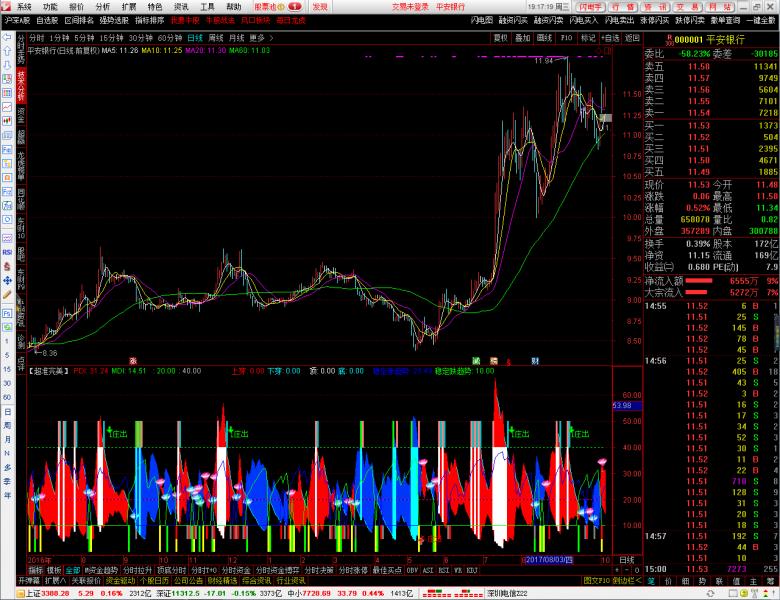780x600 pixels.
Task: Click the blue four-way move crosshair icon
Action: point(7,281)
